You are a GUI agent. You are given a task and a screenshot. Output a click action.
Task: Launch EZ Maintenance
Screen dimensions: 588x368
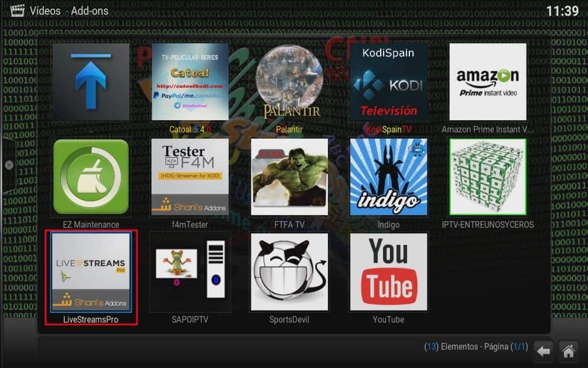(90, 176)
